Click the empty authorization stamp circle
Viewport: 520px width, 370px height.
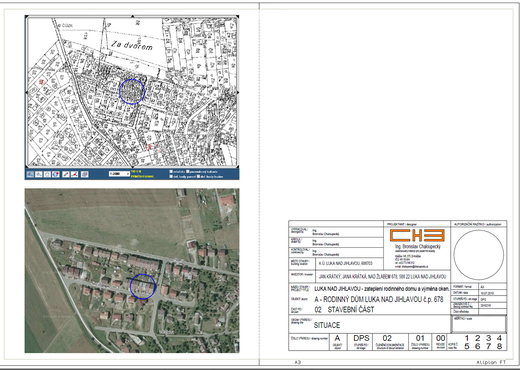coord(479,255)
